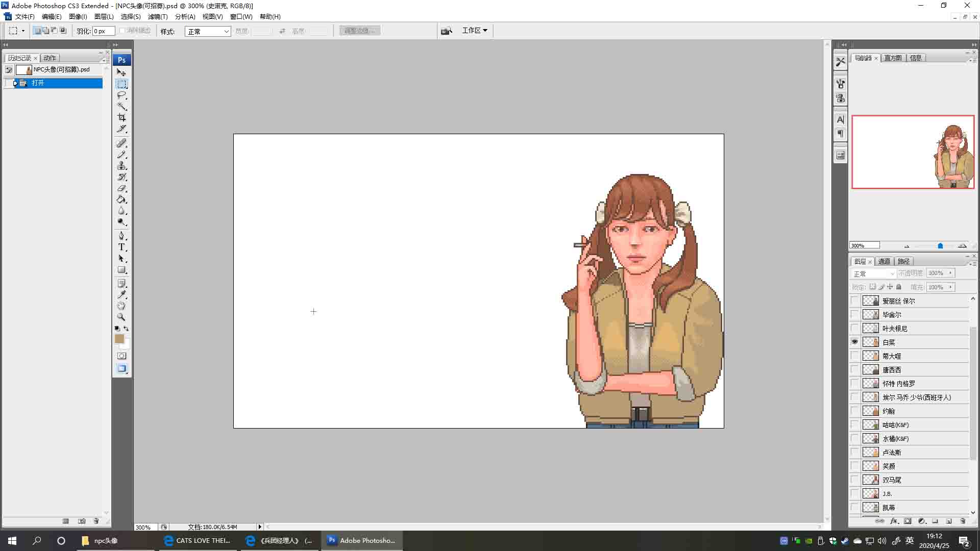The height and width of the screenshot is (551, 980).
Task: Click the 羽化 feather input field
Action: [x=104, y=31]
